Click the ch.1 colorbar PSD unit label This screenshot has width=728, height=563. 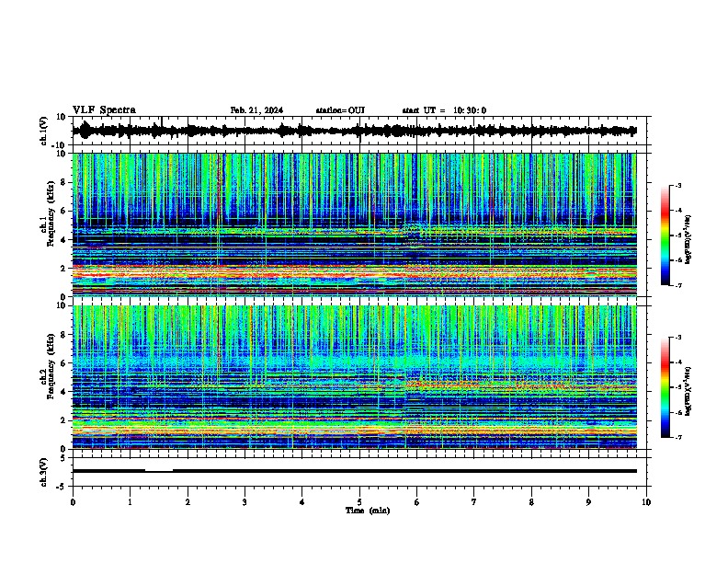tap(688, 240)
